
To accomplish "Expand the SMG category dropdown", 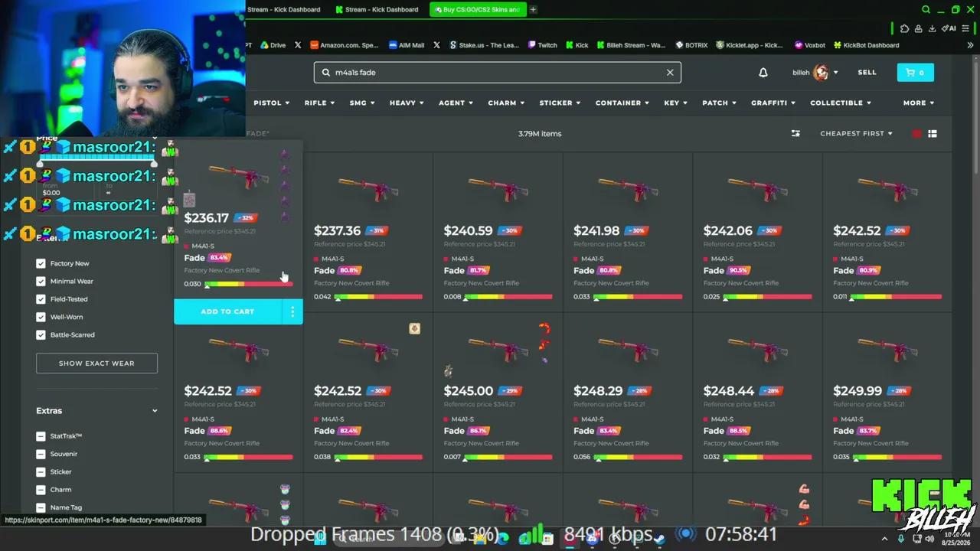I will (x=362, y=103).
